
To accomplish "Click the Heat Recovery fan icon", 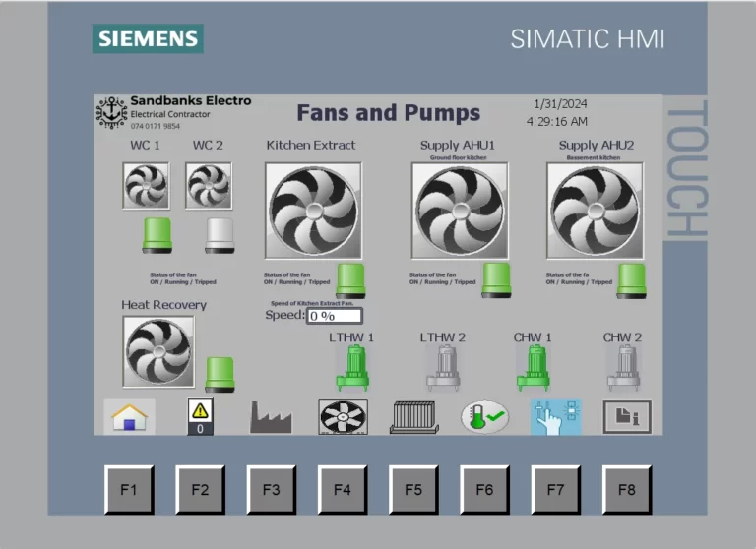I will click(158, 352).
